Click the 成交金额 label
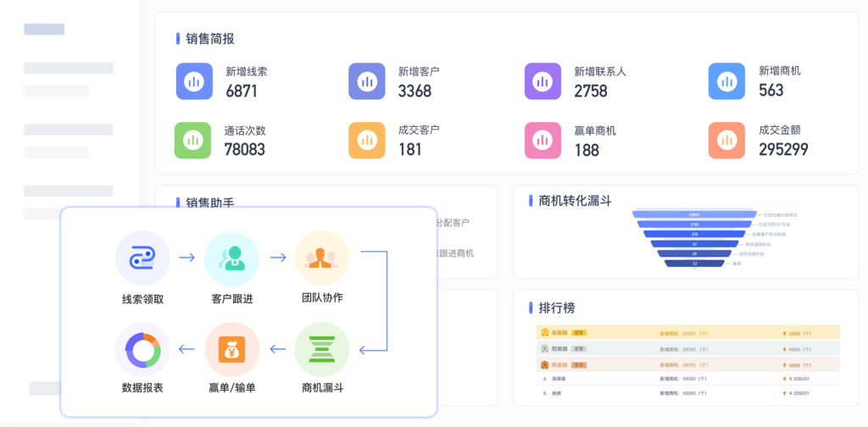 780,130
